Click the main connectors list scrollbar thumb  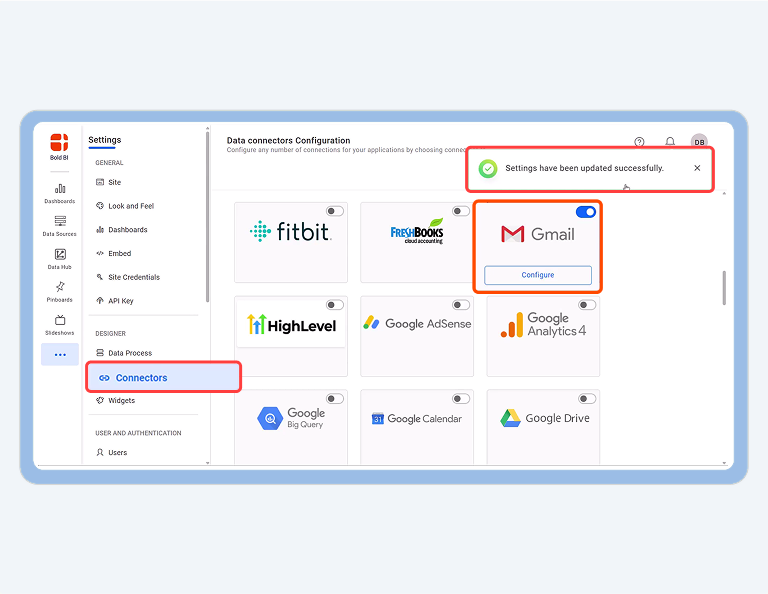point(724,288)
